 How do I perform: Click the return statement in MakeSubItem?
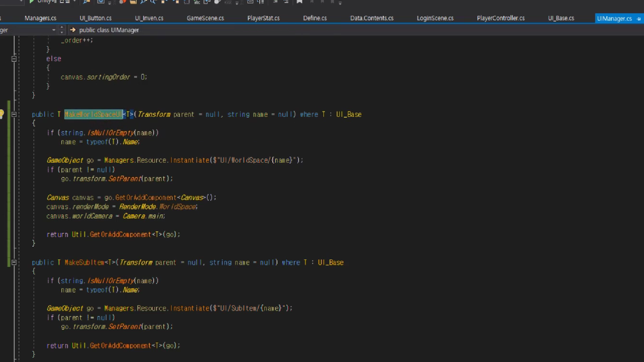tap(113, 346)
